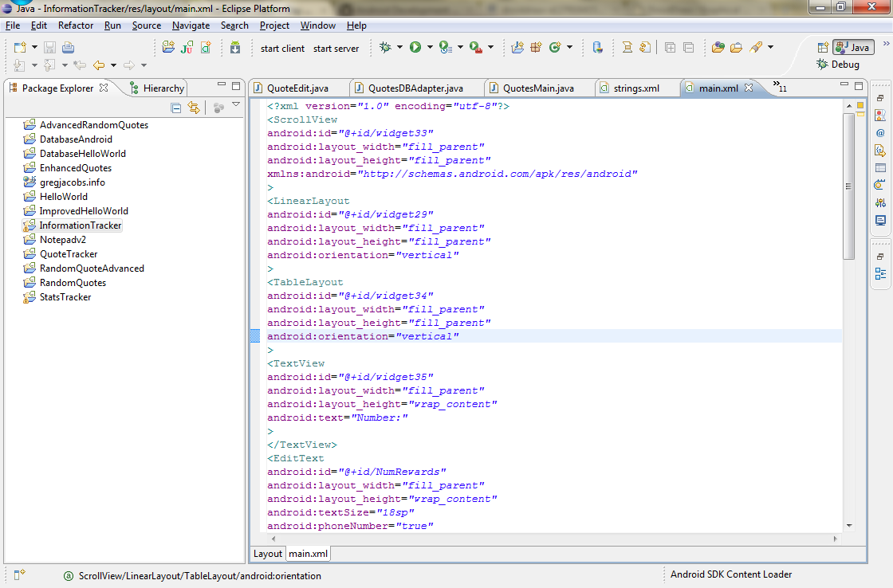This screenshot has width=893, height=588.
Task: Open the Navigate menu
Action: [191, 25]
